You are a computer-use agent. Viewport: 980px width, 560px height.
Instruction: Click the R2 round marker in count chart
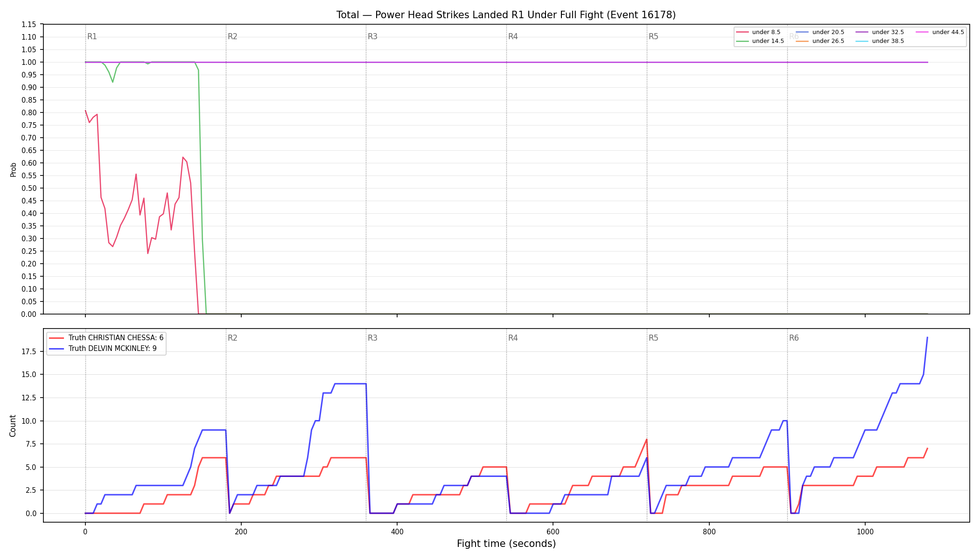[232, 338]
